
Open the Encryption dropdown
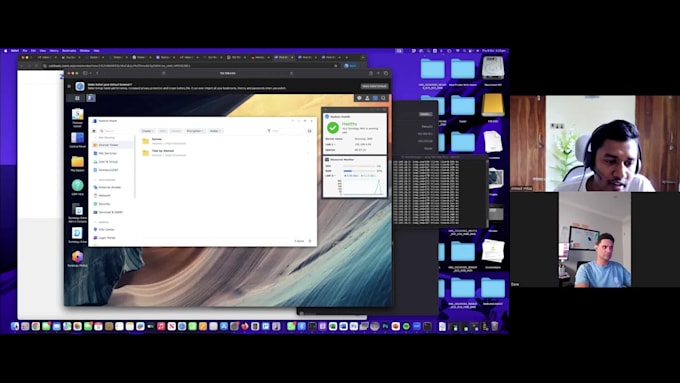[195, 131]
